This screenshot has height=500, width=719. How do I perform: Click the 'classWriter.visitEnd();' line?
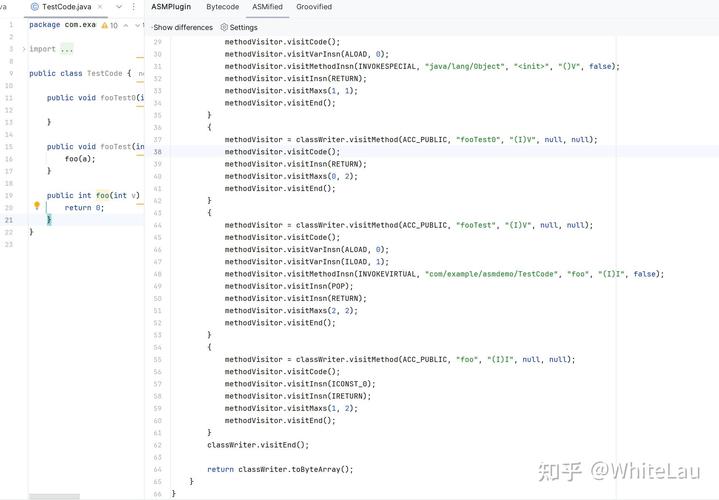[x=258, y=445]
